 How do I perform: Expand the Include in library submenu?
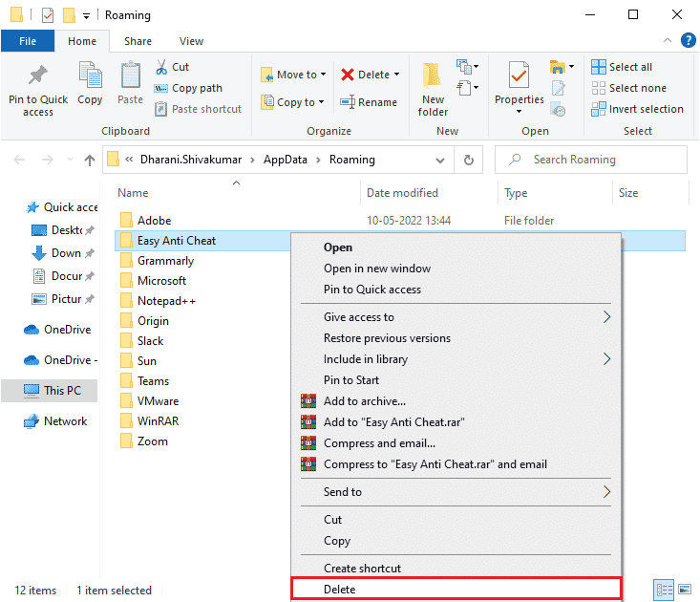[x=456, y=359]
